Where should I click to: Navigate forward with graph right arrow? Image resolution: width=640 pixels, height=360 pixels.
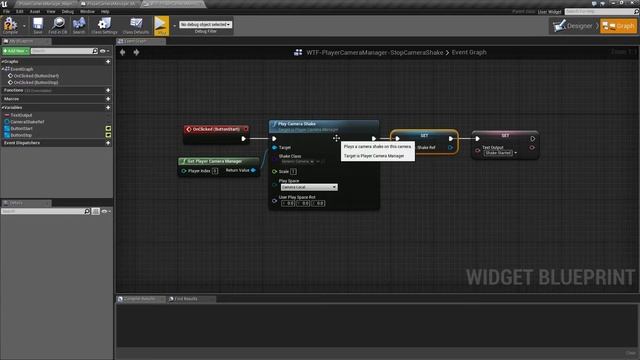click(136, 52)
